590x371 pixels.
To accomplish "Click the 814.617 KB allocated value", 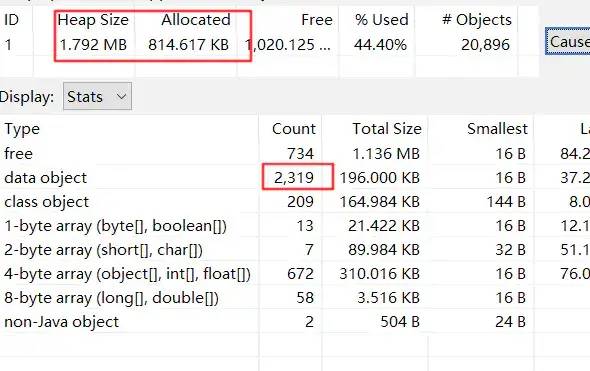I will 189,45.
